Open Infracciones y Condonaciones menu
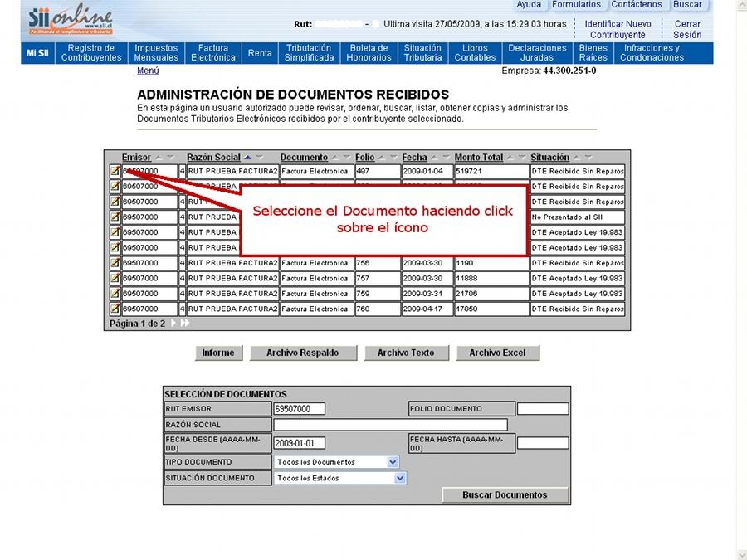Viewport: 747px width, 560px height. (652, 53)
